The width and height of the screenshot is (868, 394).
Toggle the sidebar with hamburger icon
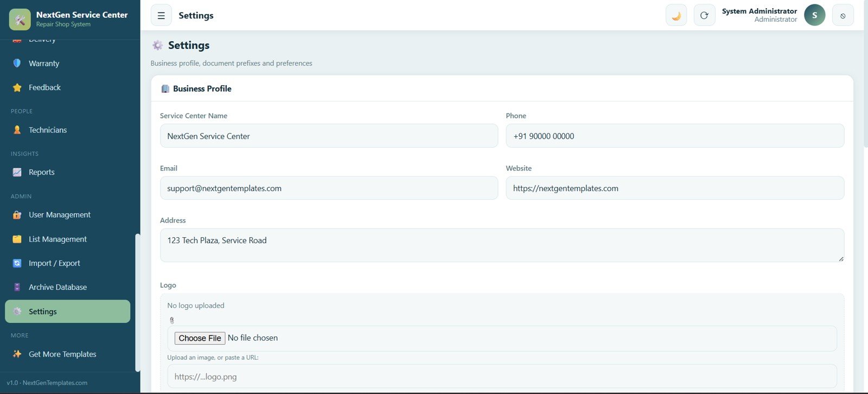[161, 16]
